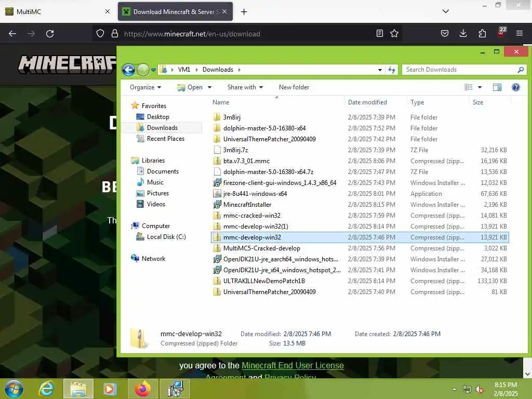The height and width of the screenshot is (399, 532).
Task: Open recent locations dropdown beside Forward arrow
Action: pyautogui.click(x=153, y=70)
